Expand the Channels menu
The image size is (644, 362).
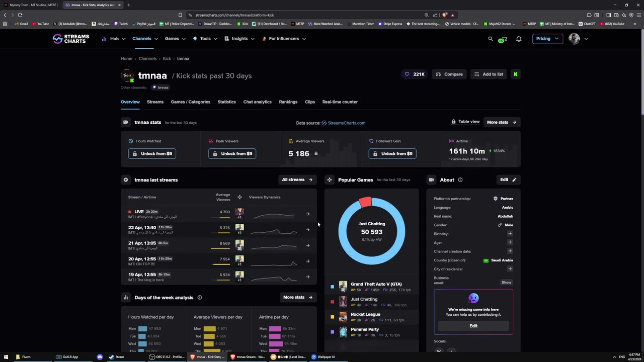click(x=145, y=39)
